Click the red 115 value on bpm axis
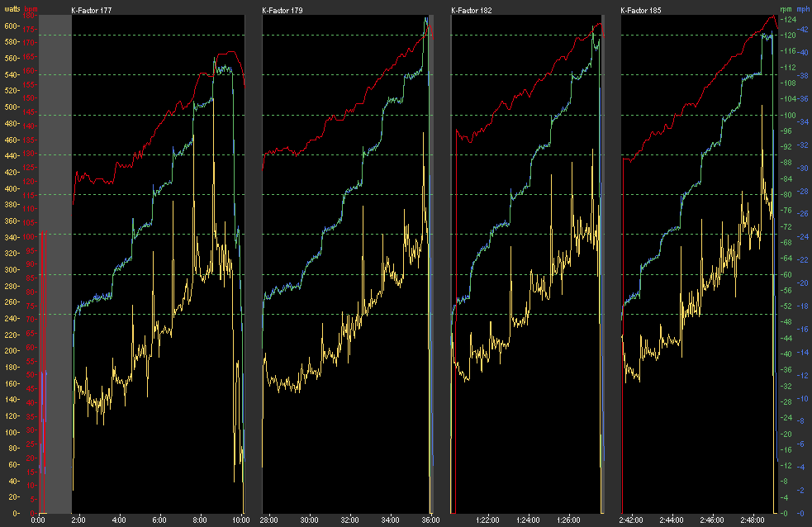This screenshot has height=527, width=812. click(30, 195)
